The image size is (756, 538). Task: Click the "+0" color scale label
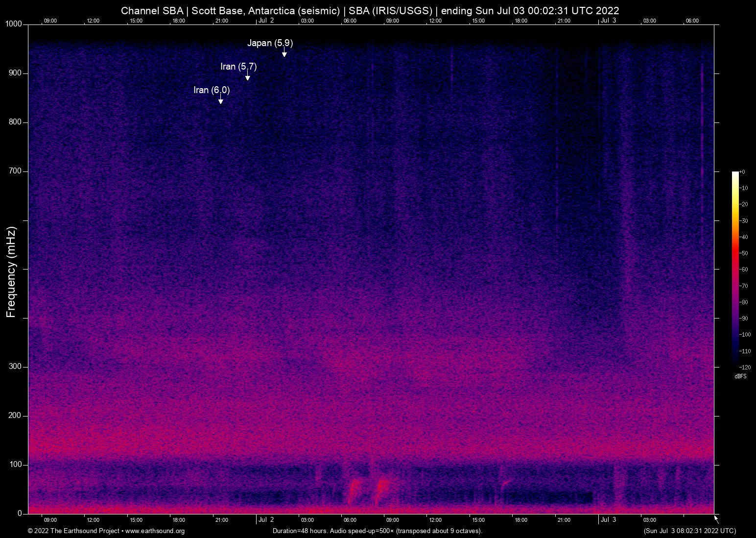[x=742, y=172]
